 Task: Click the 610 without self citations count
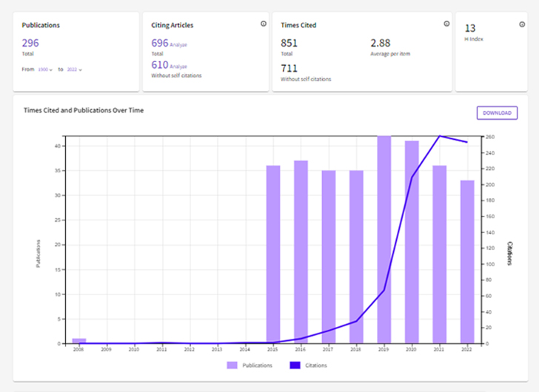tap(159, 65)
